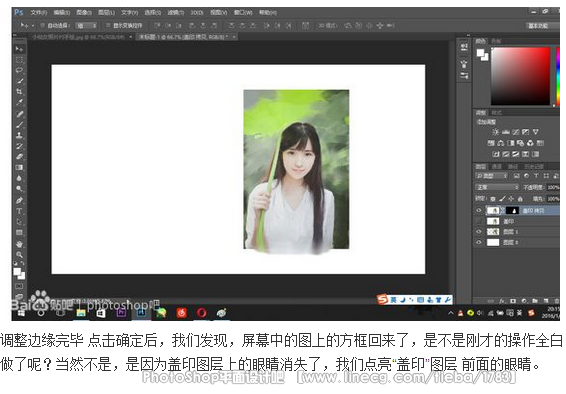Image resolution: width=566 pixels, height=394 pixels.
Task: Open the 图像 menu
Action: click(x=84, y=13)
